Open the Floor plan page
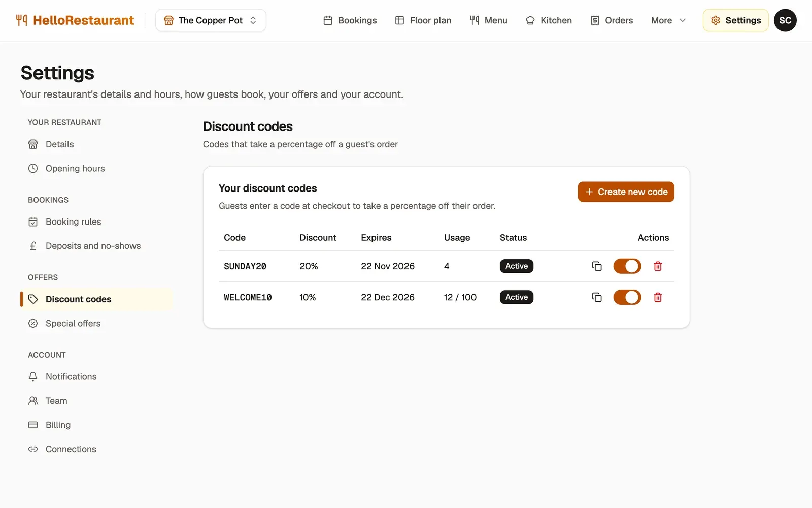This screenshot has height=508, width=812. [423, 20]
